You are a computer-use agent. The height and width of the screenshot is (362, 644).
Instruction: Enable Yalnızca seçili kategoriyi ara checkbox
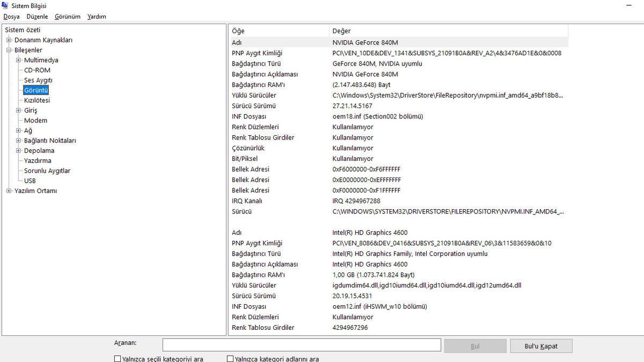[x=118, y=359]
